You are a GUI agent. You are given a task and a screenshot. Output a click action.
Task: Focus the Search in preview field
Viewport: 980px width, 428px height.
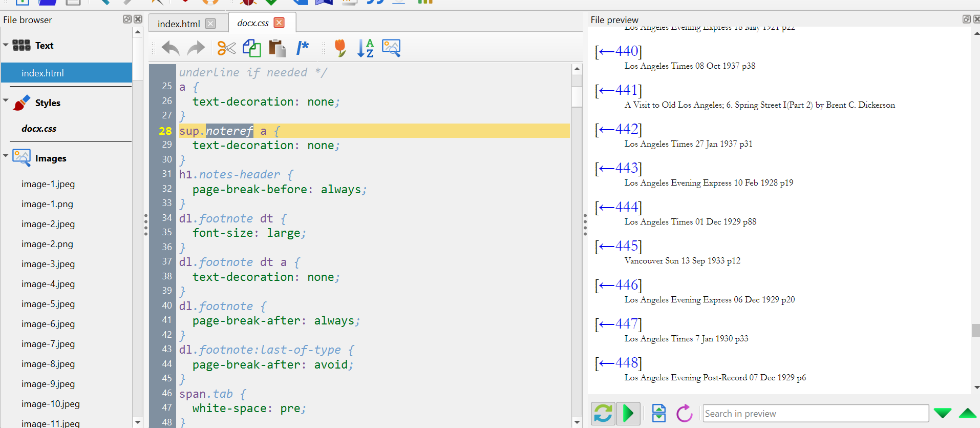pyautogui.click(x=815, y=413)
